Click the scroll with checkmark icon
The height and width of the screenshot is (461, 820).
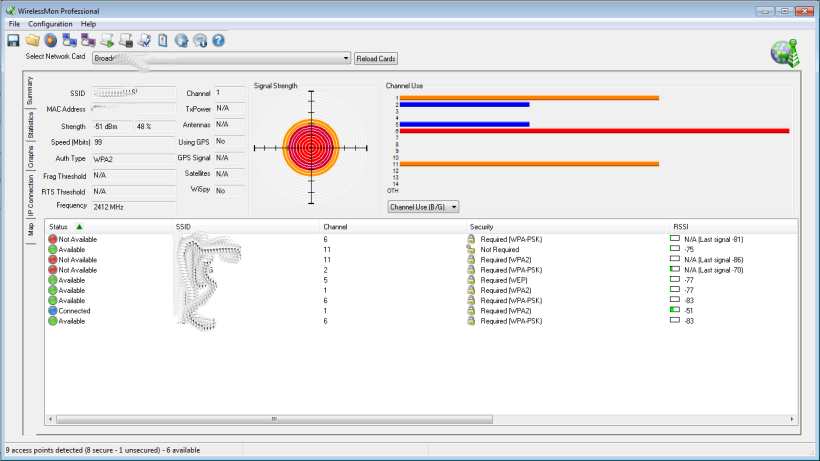(x=144, y=41)
